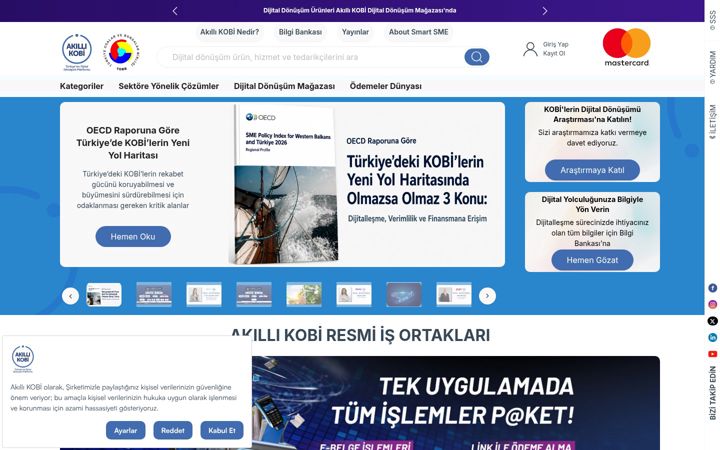Viewport: 720px width, 450px height.
Task: Select the first carousel thumbnail
Action: [x=104, y=294]
